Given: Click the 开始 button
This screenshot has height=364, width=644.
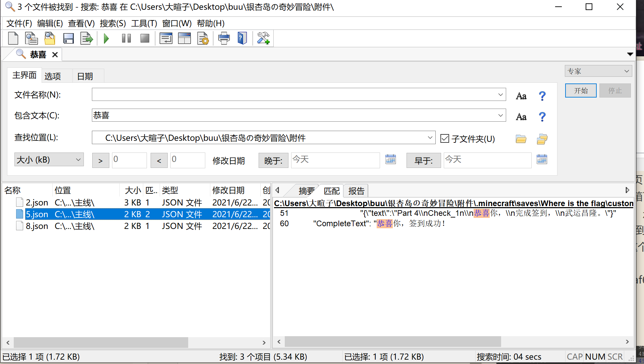Looking at the screenshot, I should (x=581, y=90).
